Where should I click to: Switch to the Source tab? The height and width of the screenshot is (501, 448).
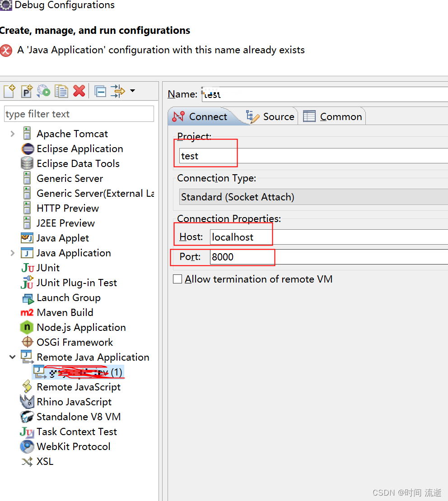pos(270,116)
